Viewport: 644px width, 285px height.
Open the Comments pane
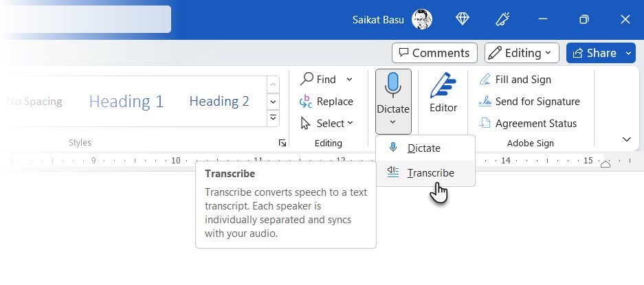pyautogui.click(x=434, y=53)
